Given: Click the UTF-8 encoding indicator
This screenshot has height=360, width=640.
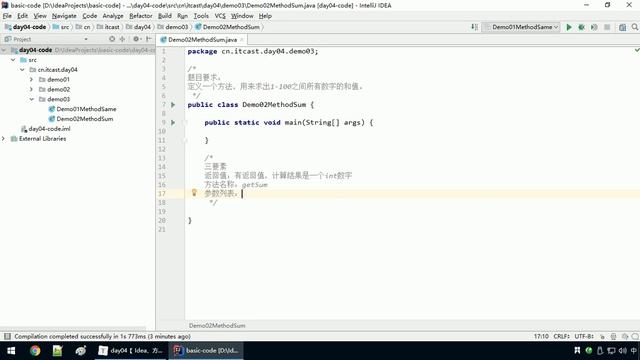Looking at the screenshot, I should pos(584,336).
